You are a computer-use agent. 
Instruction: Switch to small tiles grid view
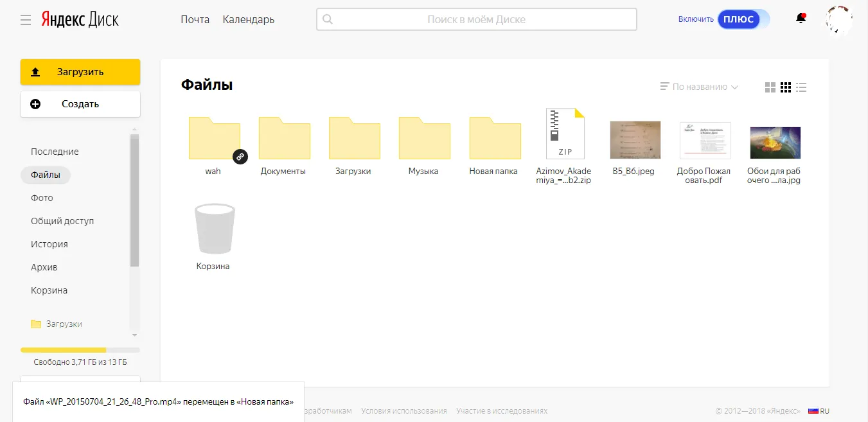click(786, 87)
